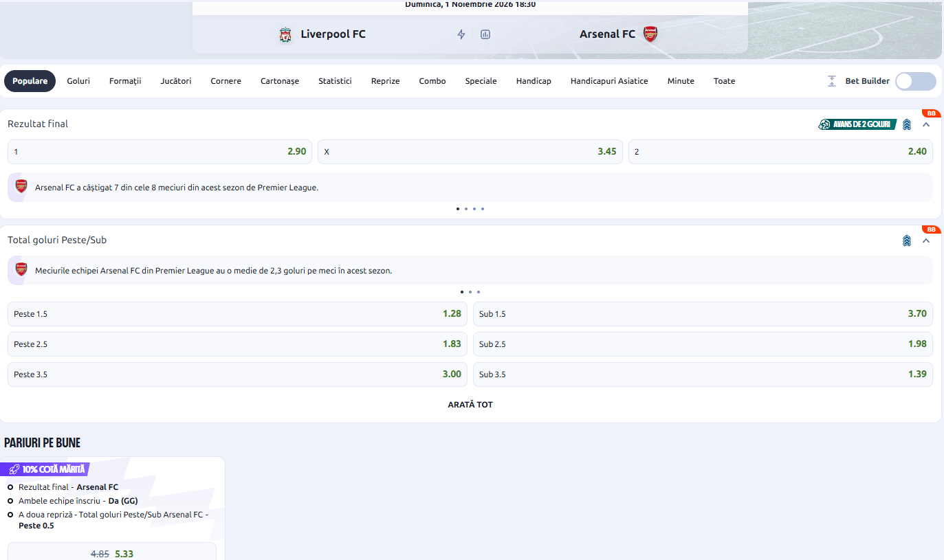
Task: Bet on home win 1 at 2.90
Action: [x=160, y=152]
